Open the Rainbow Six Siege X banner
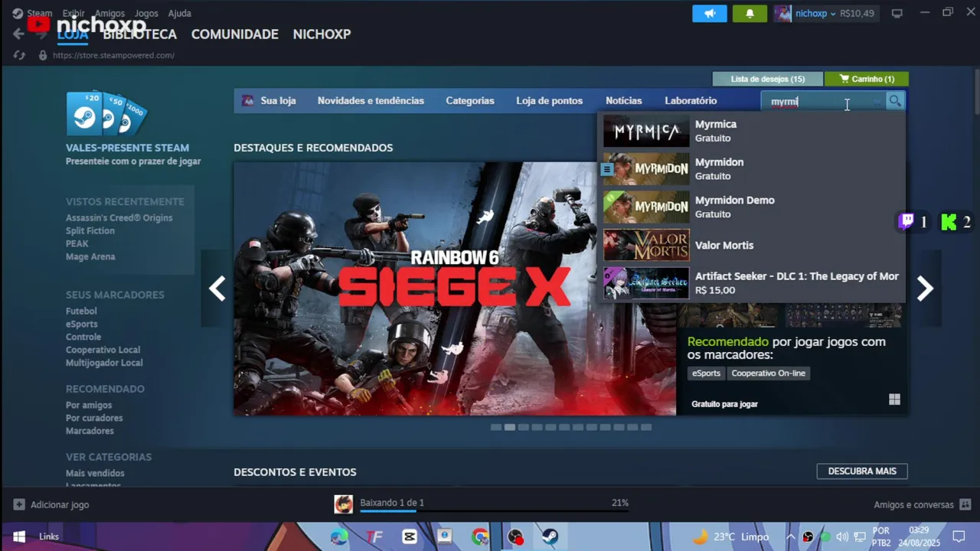 point(455,289)
